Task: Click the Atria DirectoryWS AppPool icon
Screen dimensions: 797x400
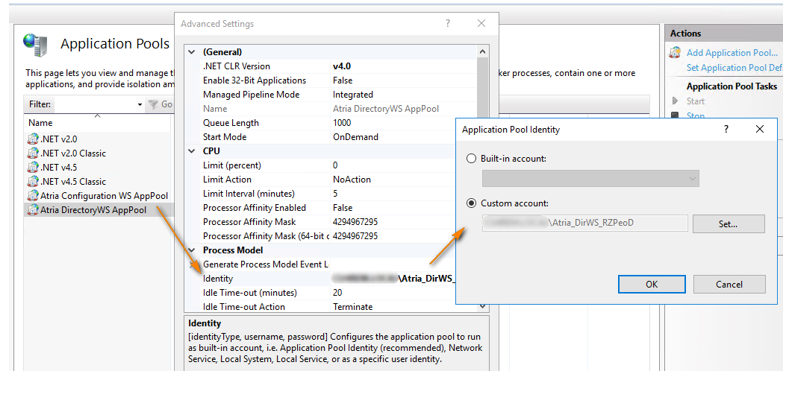Action: point(33,210)
